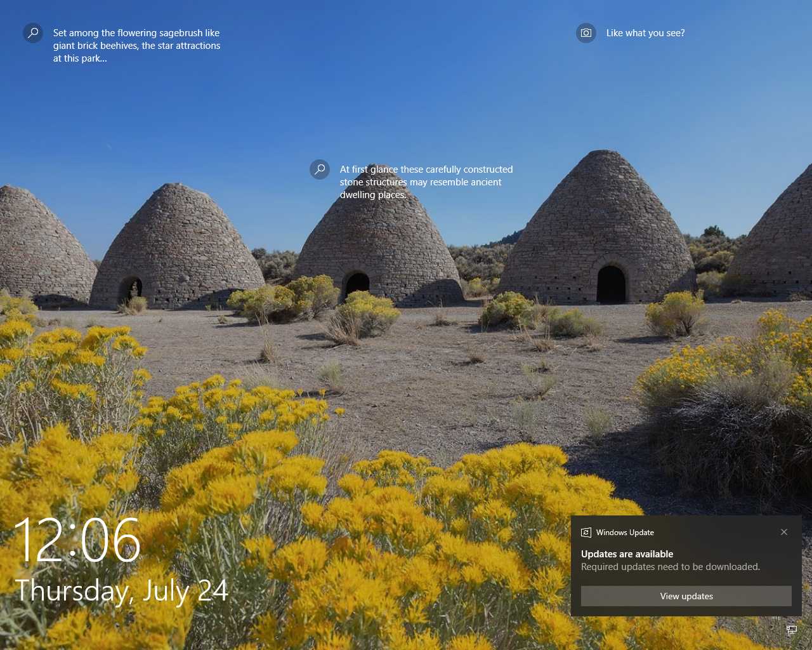Click the 'Windows Update' notification title

point(625,533)
